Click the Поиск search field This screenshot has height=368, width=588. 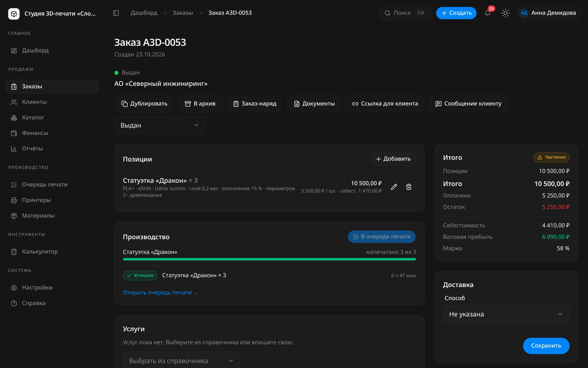405,13
